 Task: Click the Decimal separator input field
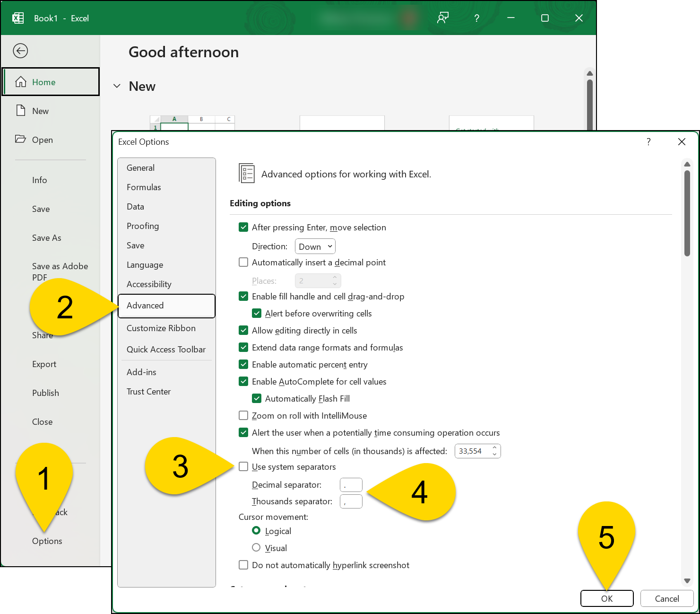coord(351,484)
